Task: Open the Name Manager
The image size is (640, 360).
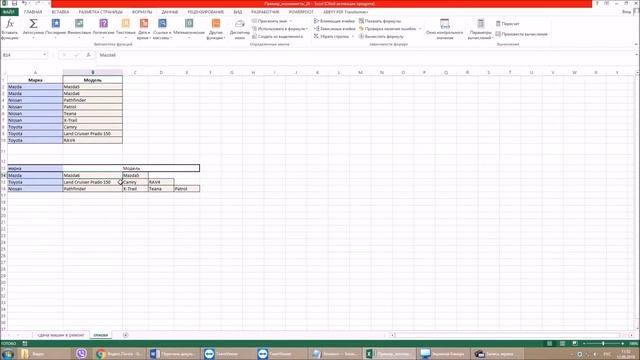Action: (x=240, y=29)
